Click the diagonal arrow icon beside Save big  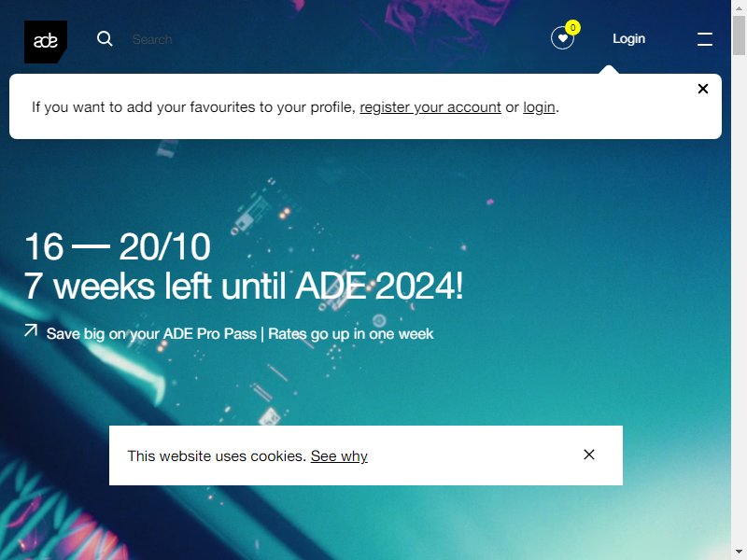(x=31, y=330)
